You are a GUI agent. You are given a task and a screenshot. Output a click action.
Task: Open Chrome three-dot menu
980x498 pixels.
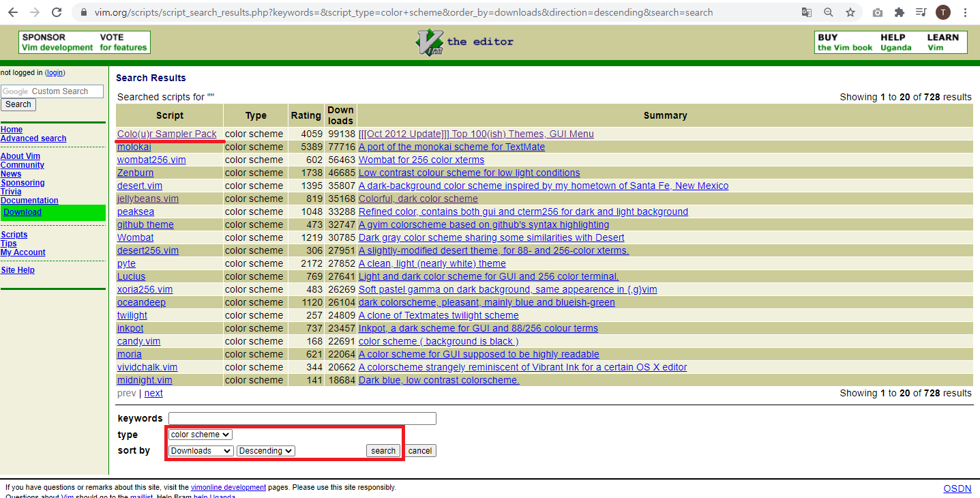[965, 12]
